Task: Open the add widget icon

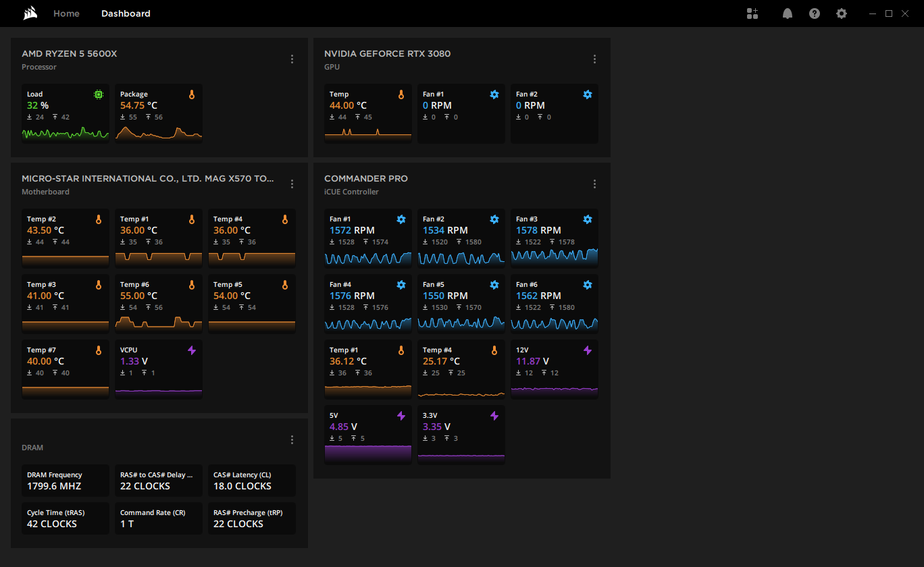Action: (x=752, y=13)
